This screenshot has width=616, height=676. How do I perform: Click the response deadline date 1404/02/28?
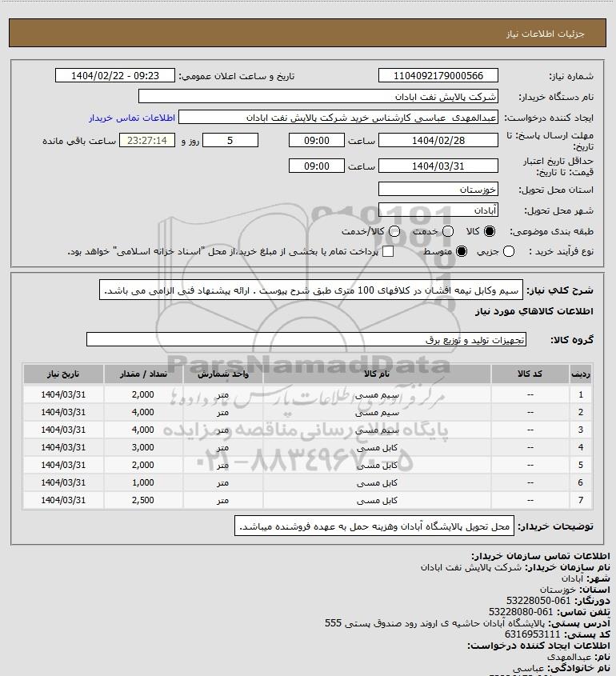coord(438,140)
